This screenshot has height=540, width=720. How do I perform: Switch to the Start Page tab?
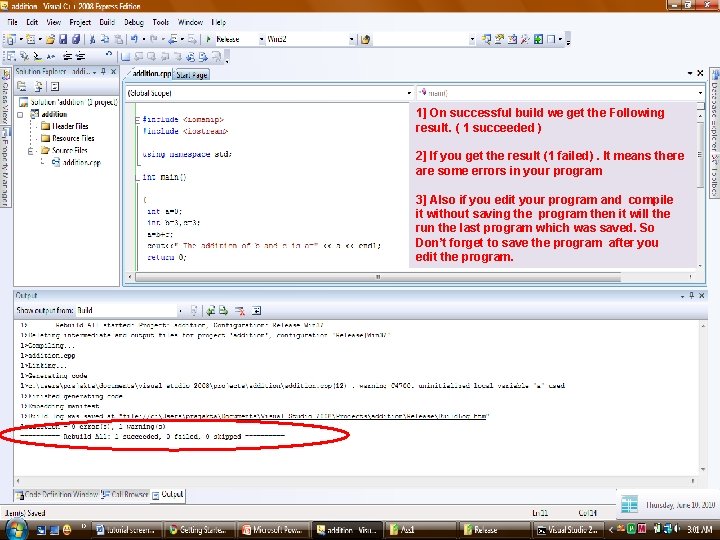click(x=191, y=75)
